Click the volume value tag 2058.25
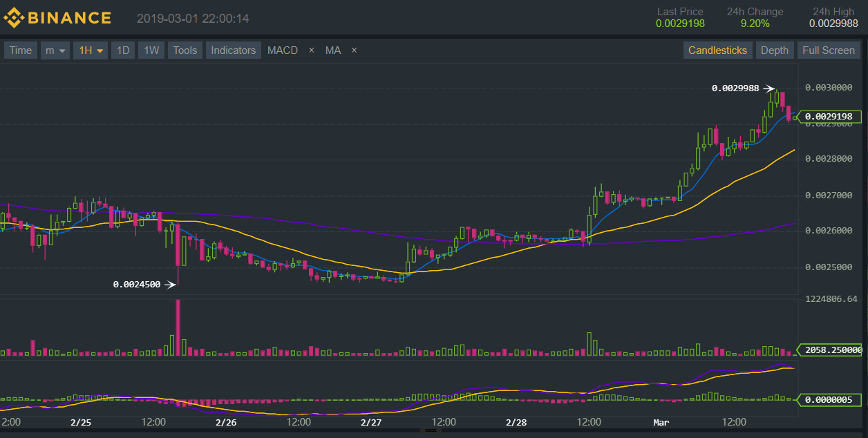The image size is (868, 438). pos(831,350)
